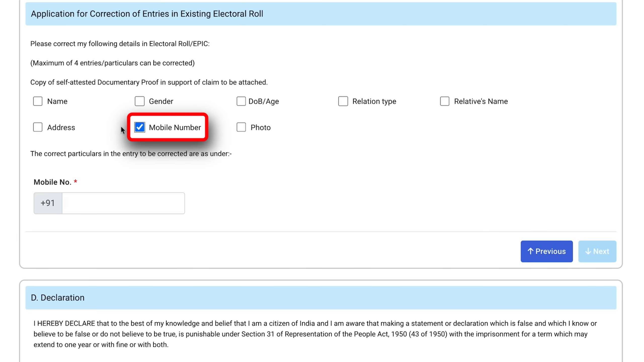This screenshot has width=644, height=362.
Task: Click the correct particulars instruction text
Action: coord(131,154)
